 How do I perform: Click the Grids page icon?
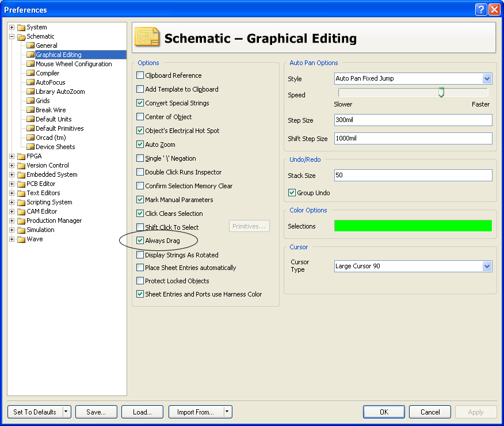pyautogui.click(x=30, y=101)
